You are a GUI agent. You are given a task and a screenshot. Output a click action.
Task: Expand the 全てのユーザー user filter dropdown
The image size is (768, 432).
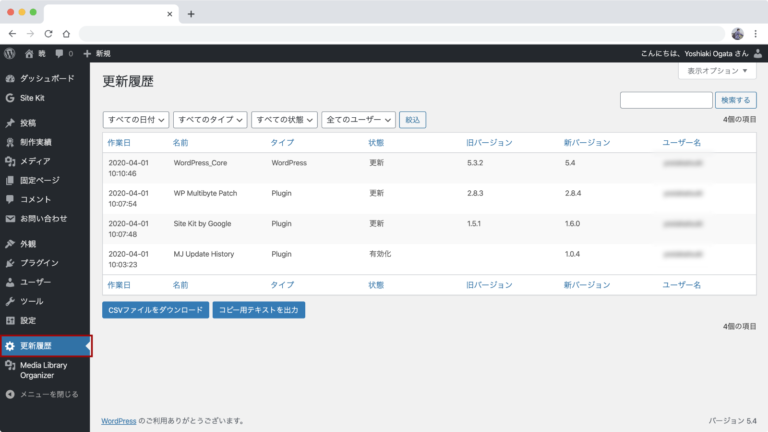[x=358, y=119]
